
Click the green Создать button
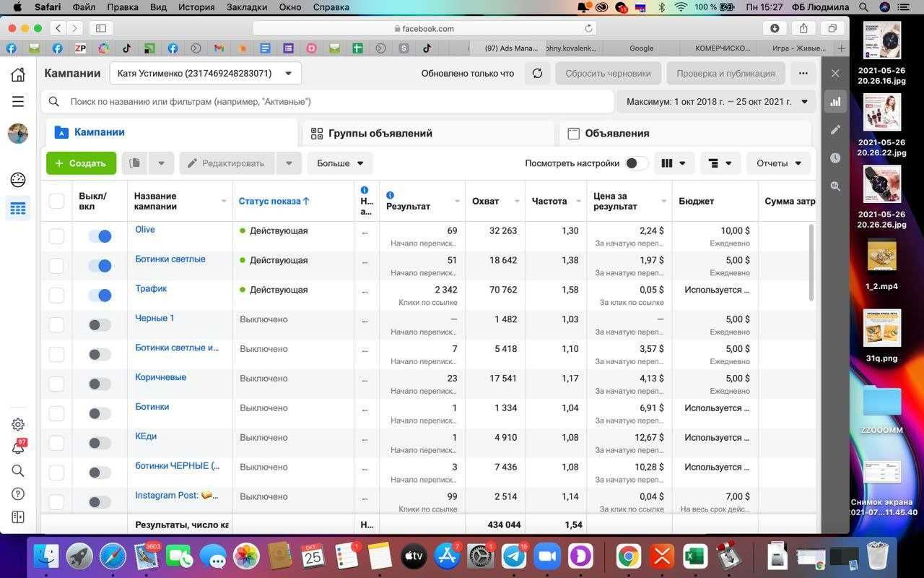pos(81,163)
